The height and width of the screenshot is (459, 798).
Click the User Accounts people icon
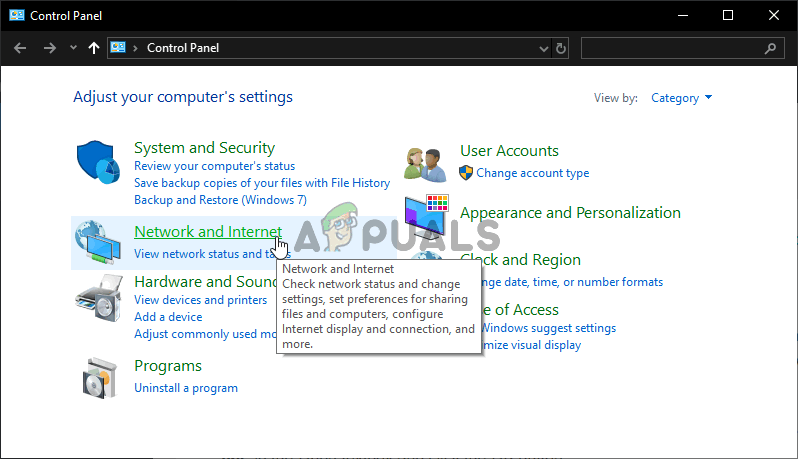424,163
